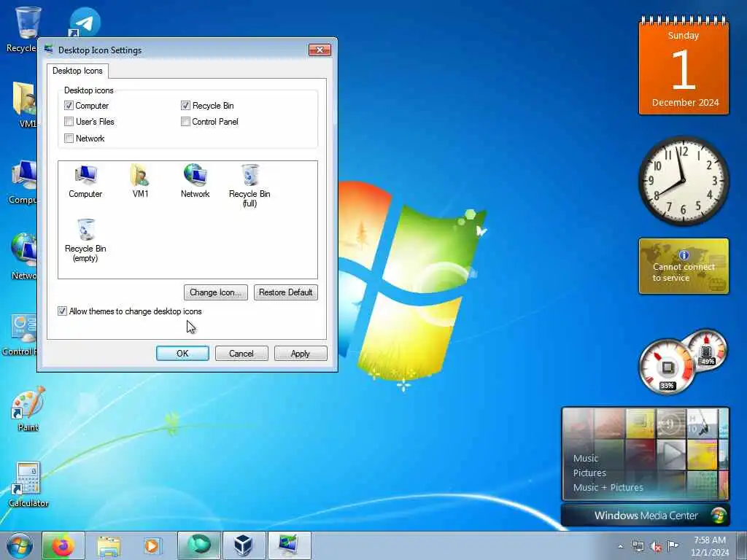Toggle the Recycle Bin desktop icon checkbox
Screen dimensions: 747x560
(185, 106)
